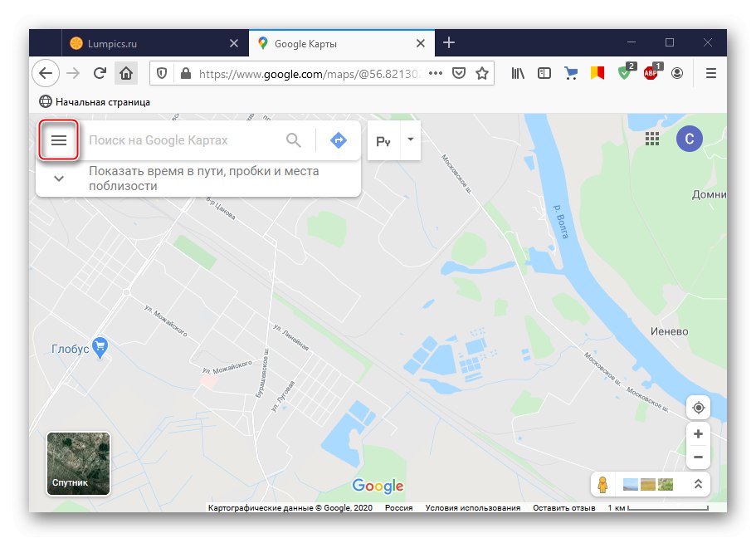
Task: Open the Firefox Library icon
Action: (x=517, y=73)
